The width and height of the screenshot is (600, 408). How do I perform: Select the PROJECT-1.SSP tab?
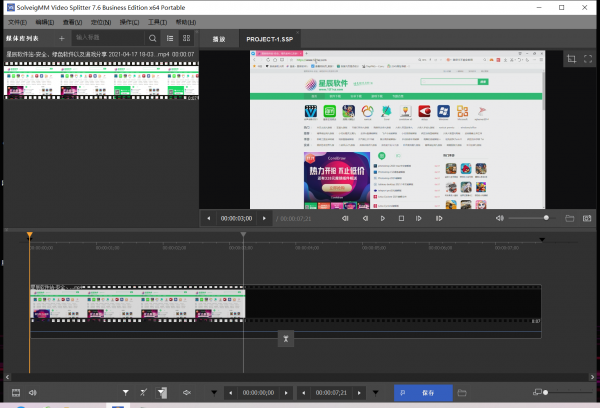pos(269,39)
